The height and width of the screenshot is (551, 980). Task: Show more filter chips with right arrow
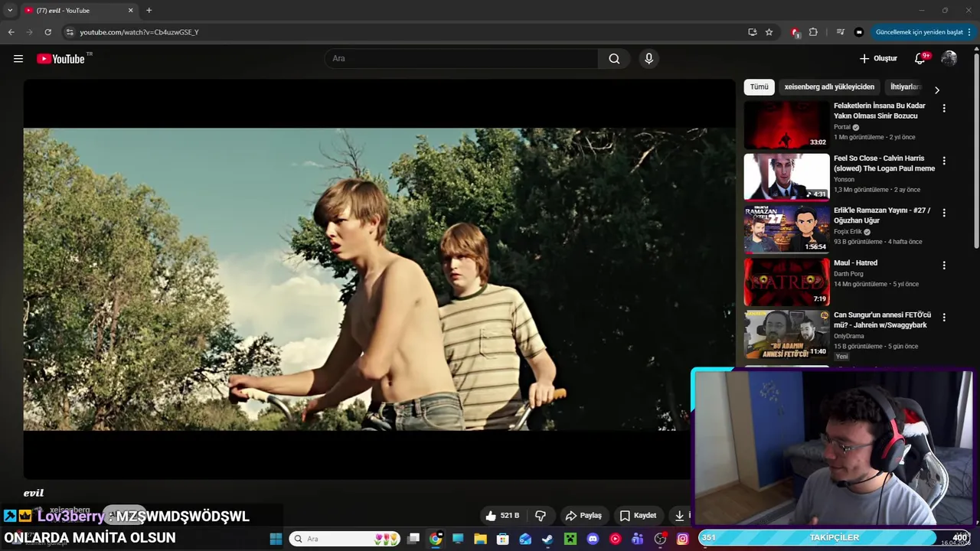tap(936, 90)
